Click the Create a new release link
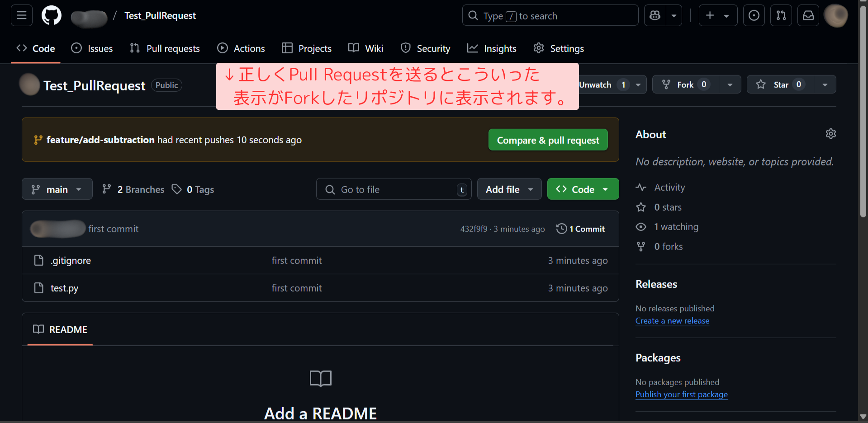868x423 pixels. click(672, 321)
